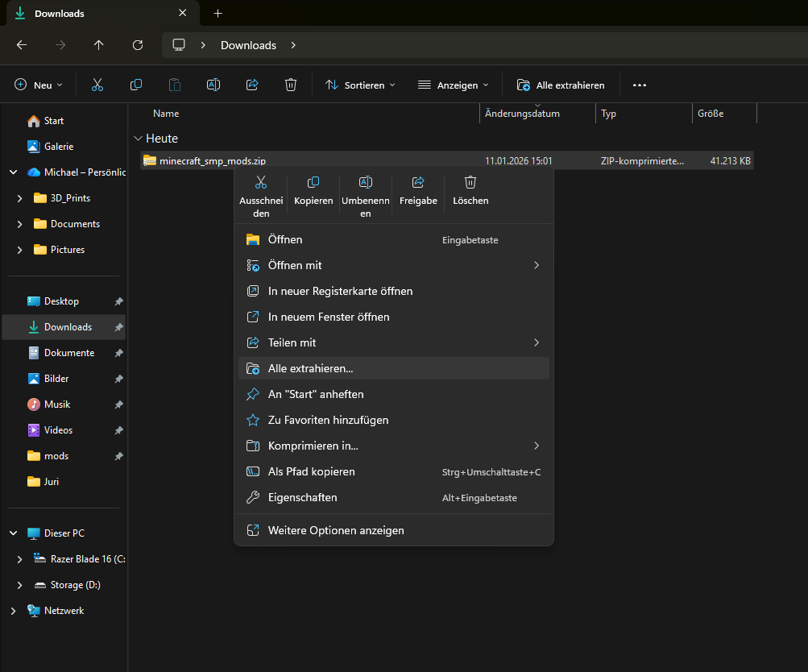Select "Weitere Optionen anzeigen" menu entry
The image size is (808, 672).
336,530
